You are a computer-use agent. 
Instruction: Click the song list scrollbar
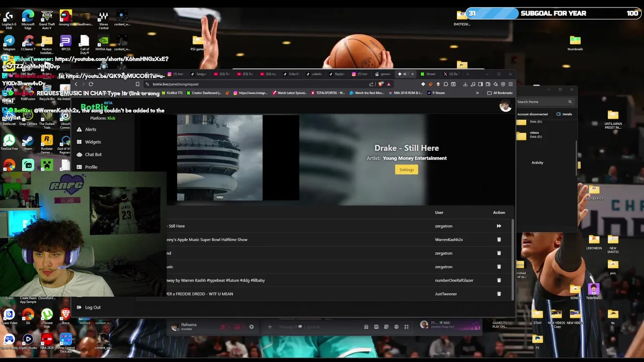click(513, 259)
